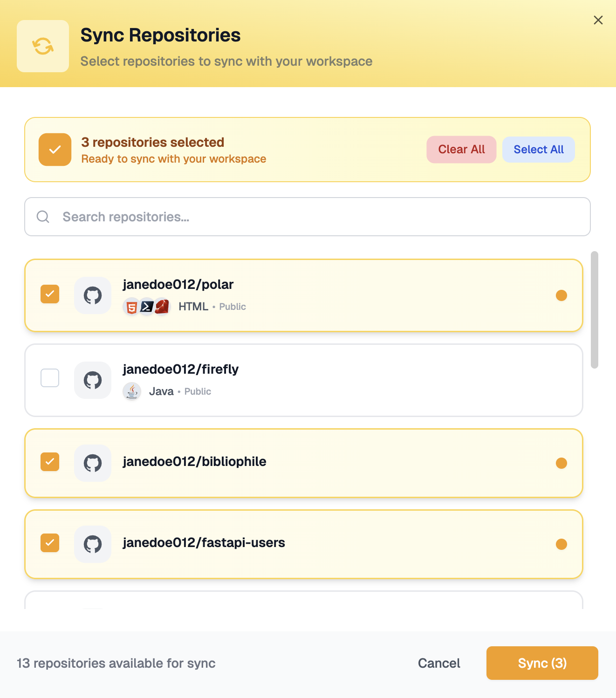Viewport: 616px width, 698px height.
Task: Uncheck the janedoe012/polar repository
Action: point(49,294)
